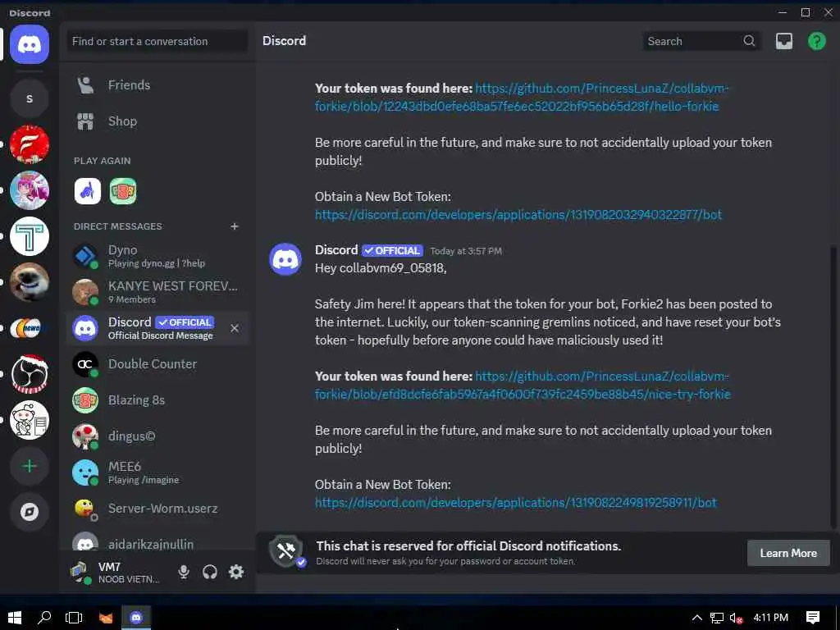840x630 pixels.
Task: Open the anime character server icon
Action: click(30, 190)
